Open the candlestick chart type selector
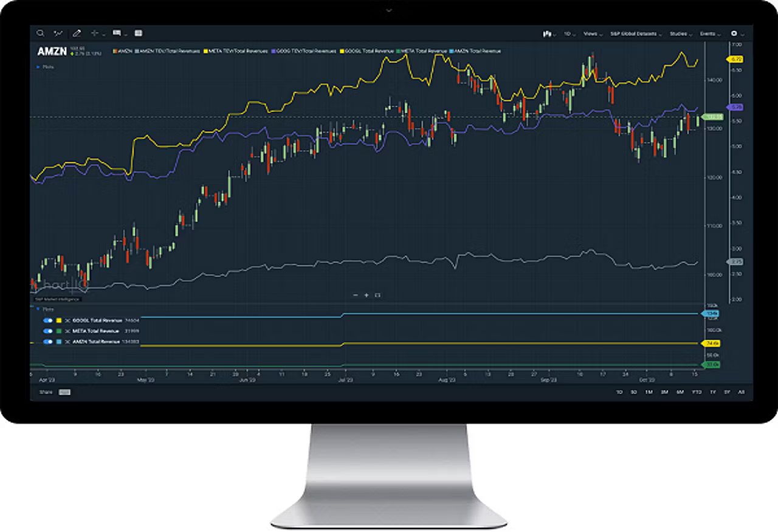The width and height of the screenshot is (778, 532). click(547, 34)
